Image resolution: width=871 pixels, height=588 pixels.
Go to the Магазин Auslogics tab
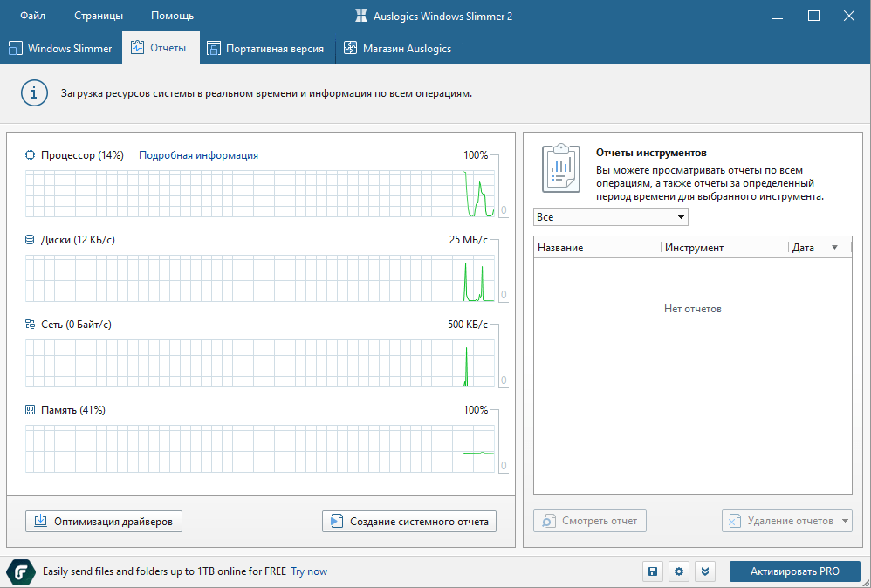click(400, 48)
